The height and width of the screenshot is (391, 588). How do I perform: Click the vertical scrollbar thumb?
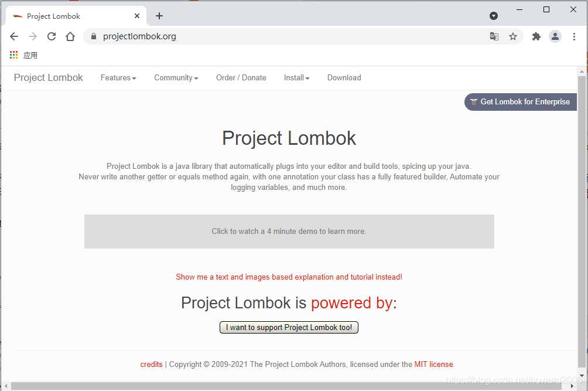(x=582, y=222)
